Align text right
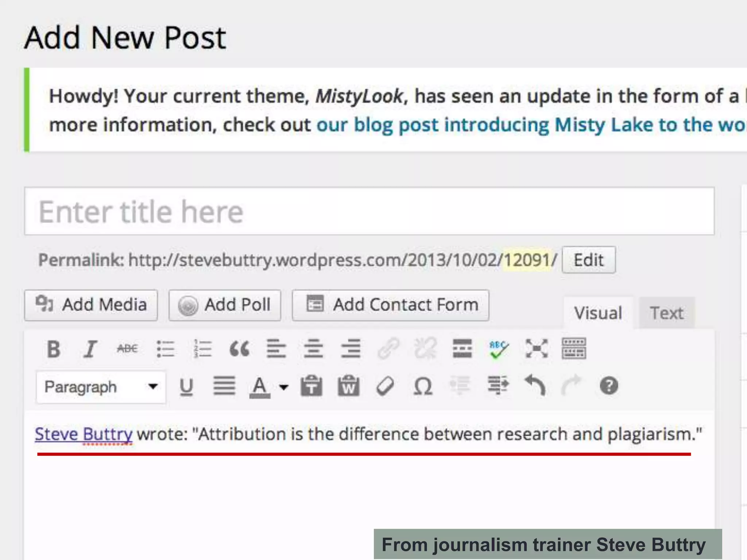 tap(351, 349)
